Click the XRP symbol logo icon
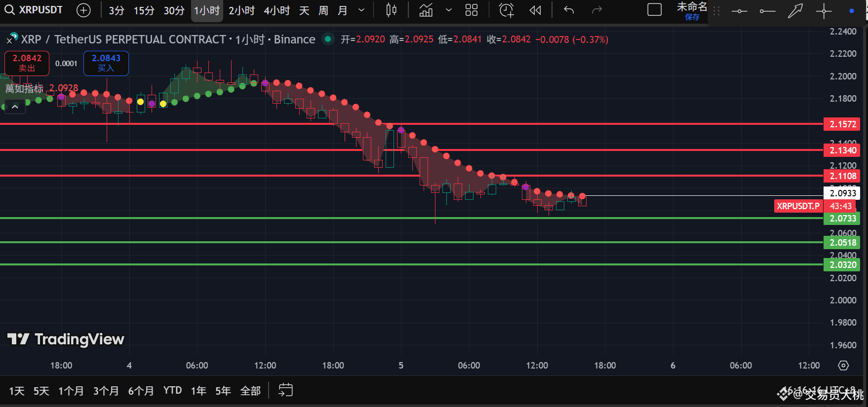 coord(12,38)
